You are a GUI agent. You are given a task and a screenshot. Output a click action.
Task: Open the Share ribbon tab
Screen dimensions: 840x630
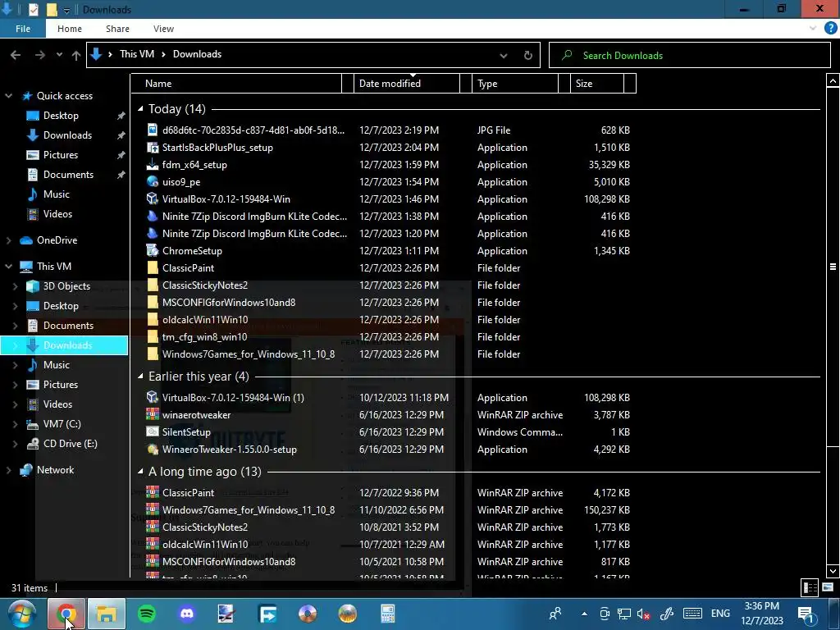(118, 29)
